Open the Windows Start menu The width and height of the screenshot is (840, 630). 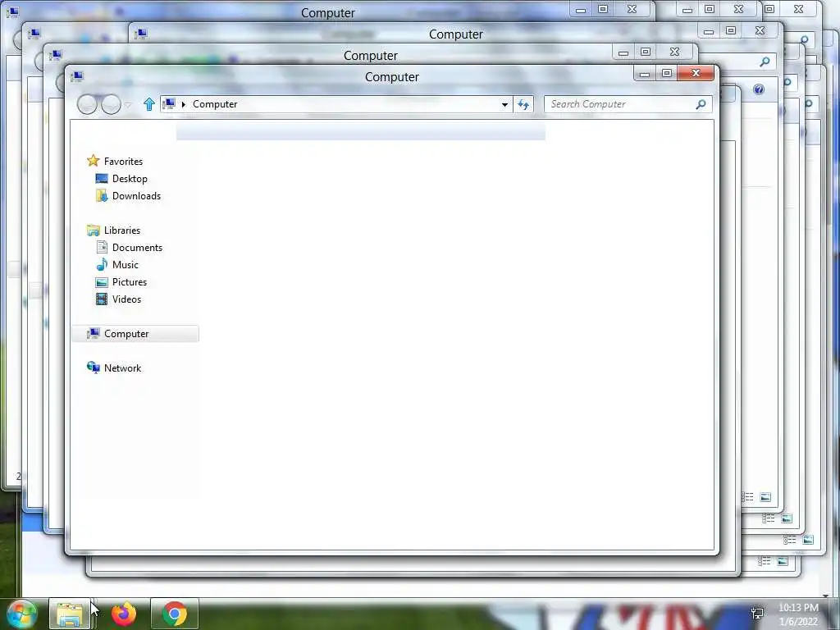tap(21, 614)
